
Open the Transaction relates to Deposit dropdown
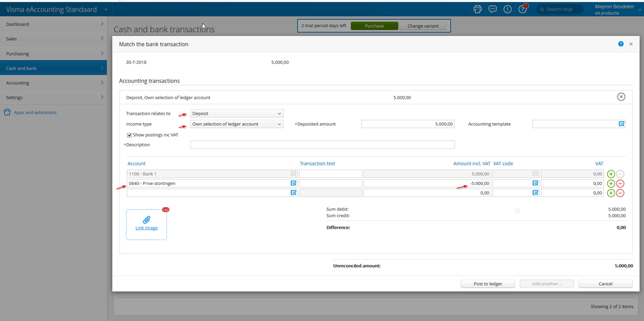coord(237,113)
